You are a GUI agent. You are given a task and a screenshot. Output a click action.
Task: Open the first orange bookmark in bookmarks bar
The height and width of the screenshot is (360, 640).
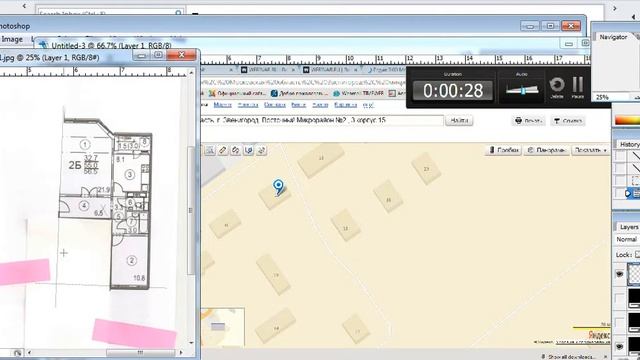click(237, 93)
